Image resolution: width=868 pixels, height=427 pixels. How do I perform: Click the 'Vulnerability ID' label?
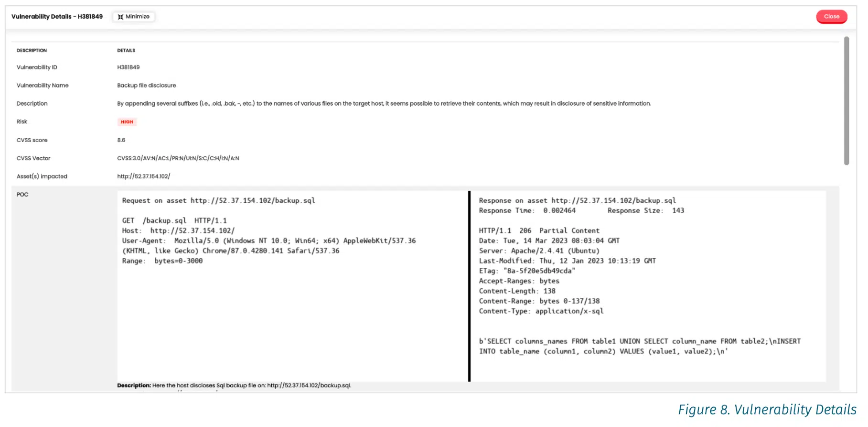coord(37,67)
